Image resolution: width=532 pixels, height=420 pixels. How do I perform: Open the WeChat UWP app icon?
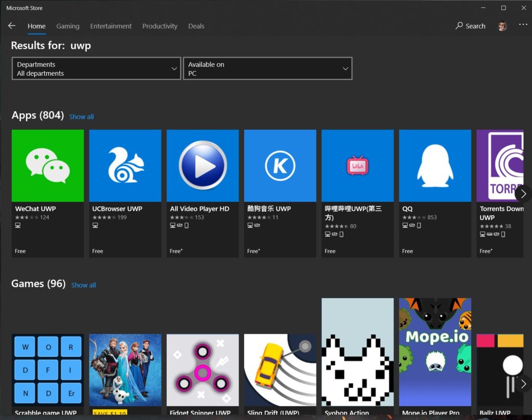48,166
